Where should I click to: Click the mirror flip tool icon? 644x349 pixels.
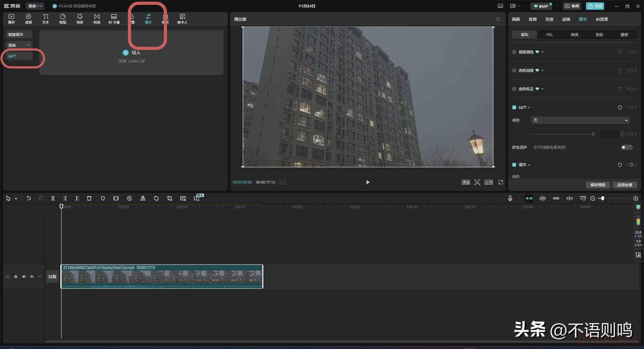click(143, 198)
